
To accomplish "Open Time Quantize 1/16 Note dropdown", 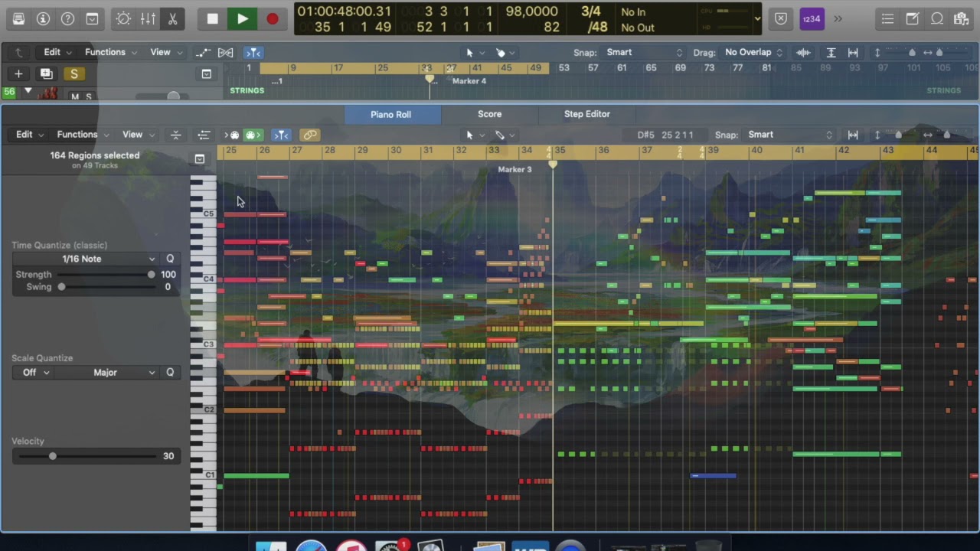I will coord(85,259).
